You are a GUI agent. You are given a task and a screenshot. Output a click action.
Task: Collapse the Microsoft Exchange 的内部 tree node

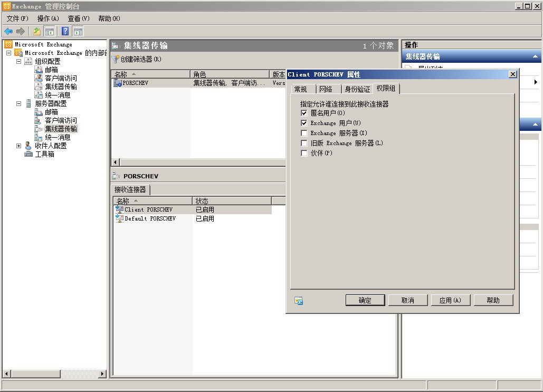pos(8,53)
